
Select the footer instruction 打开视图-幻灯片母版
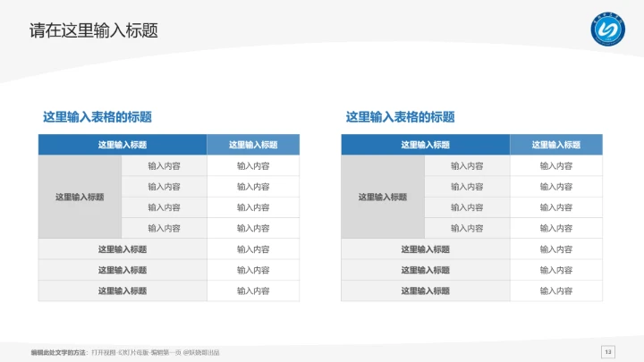(x=120, y=352)
